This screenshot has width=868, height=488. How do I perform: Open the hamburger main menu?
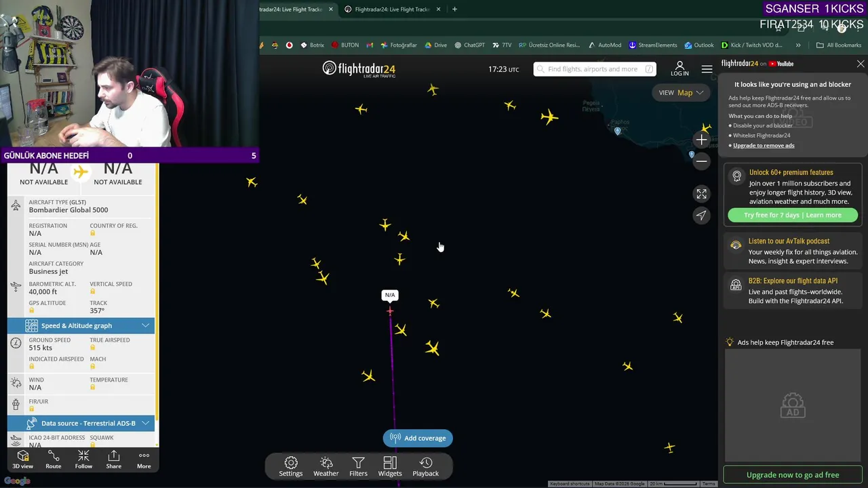click(x=707, y=69)
